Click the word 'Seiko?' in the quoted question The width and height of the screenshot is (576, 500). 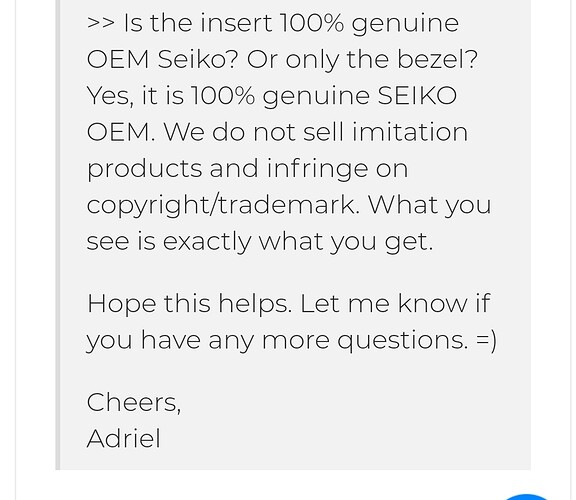coord(198,60)
